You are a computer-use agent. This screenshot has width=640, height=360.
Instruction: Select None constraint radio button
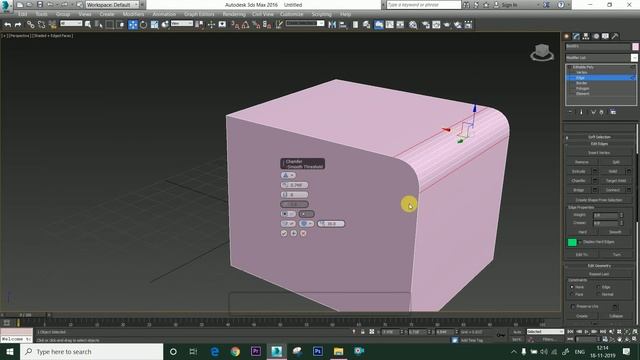pyautogui.click(x=572, y=287)
